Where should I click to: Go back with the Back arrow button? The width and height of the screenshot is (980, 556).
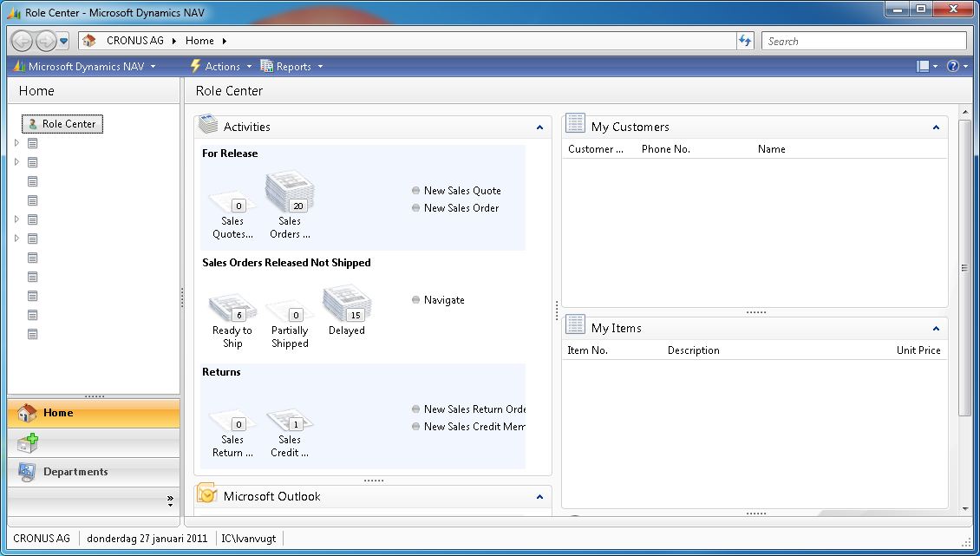(x=22, y=42)
